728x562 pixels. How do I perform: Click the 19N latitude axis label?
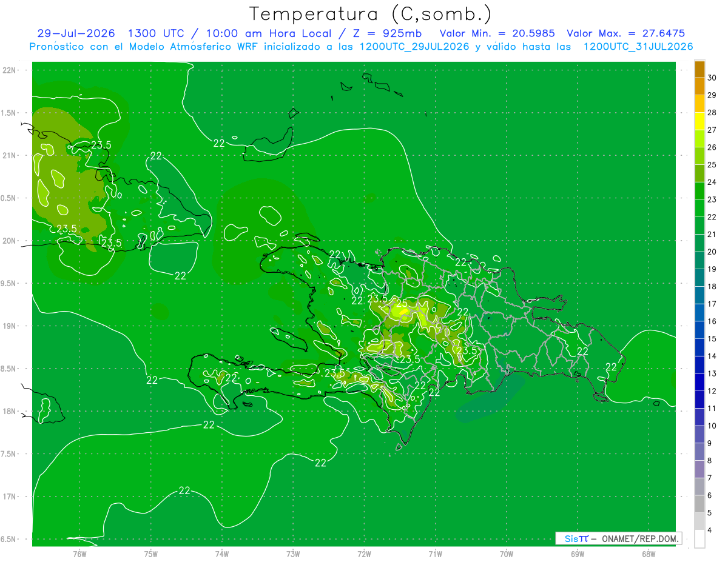[x=9, y=326]
